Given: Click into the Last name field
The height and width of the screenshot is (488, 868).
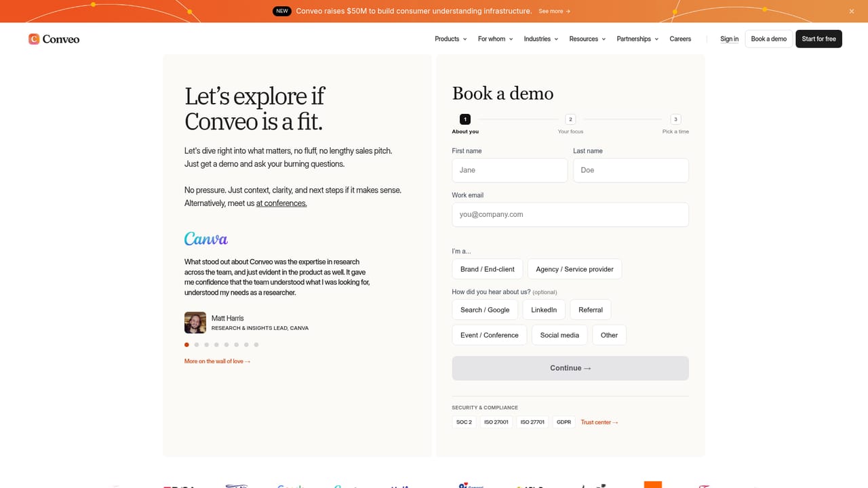Looking at the screenshot, I should (631, 170).
